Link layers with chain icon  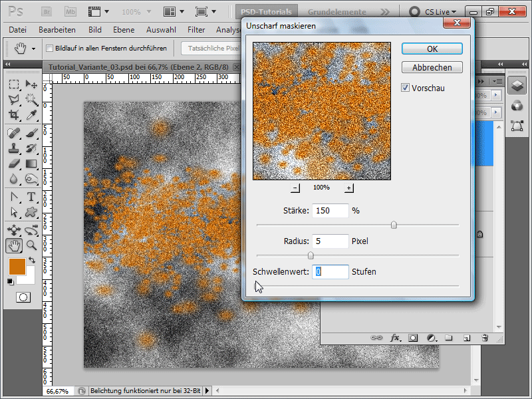point(376,338)
